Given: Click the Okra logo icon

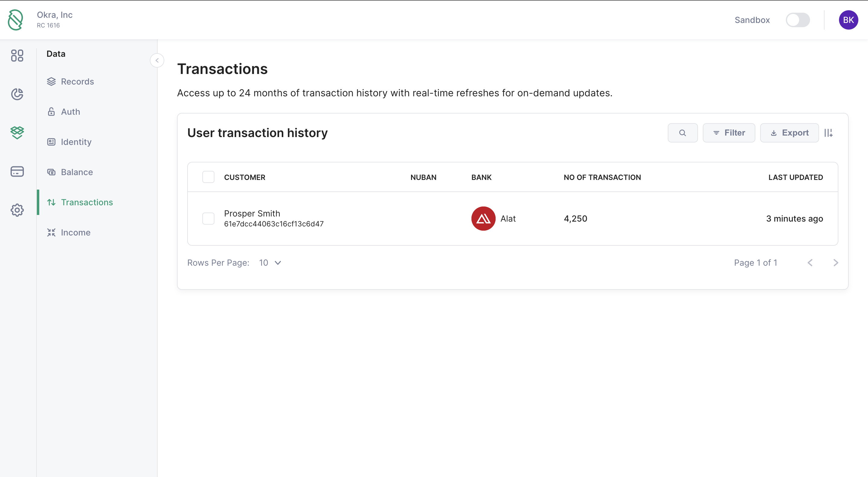Looking at the screenshot, I should tap(15, 20).
